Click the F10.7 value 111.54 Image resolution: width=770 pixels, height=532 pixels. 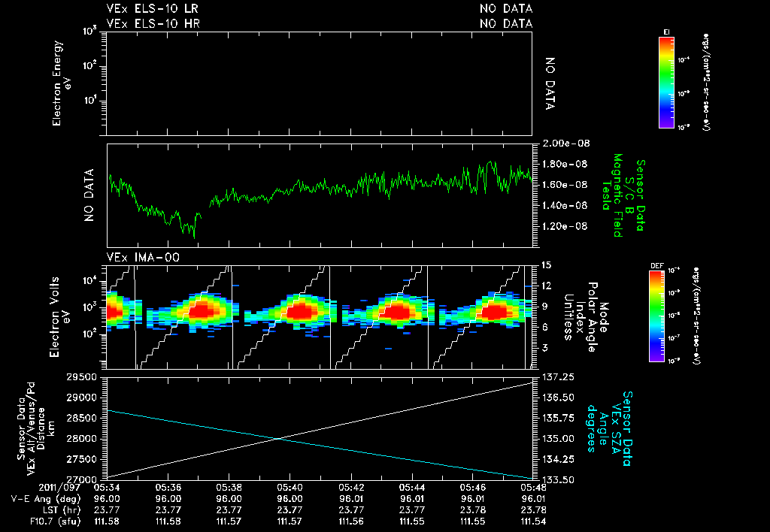(x=533, y=521)
